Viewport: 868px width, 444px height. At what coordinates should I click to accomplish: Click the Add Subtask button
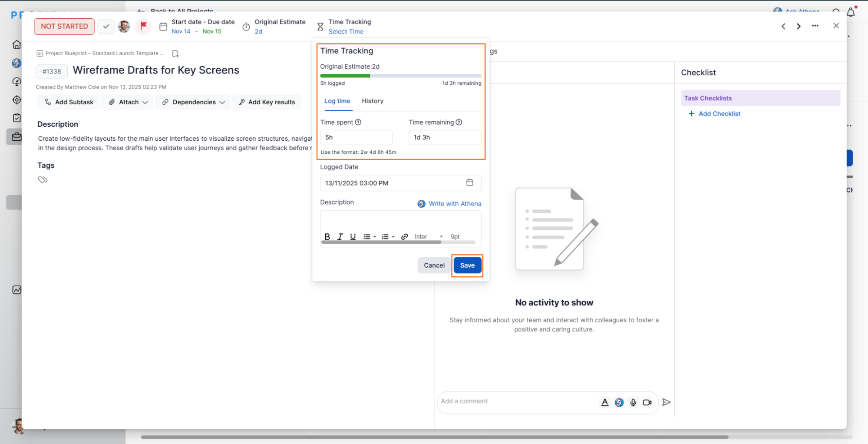click(69, 102)
